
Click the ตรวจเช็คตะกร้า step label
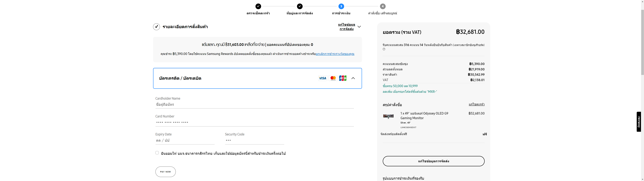(x=258, y=13)
